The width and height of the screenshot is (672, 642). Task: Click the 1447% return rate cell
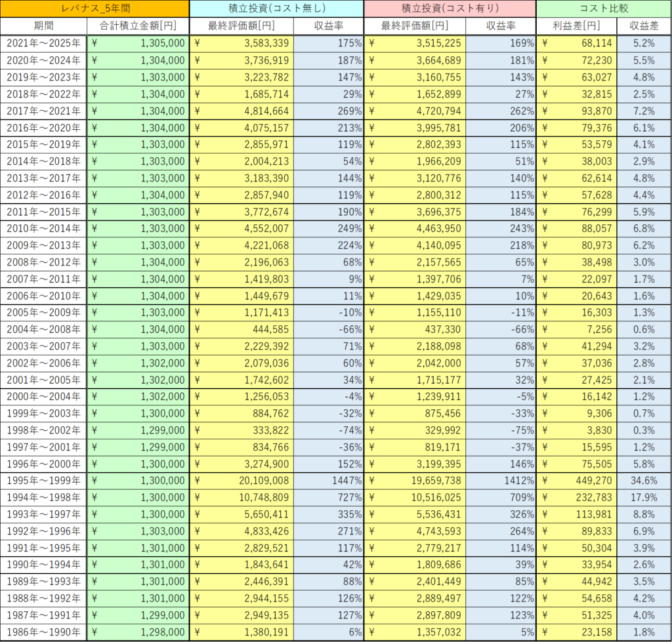pos(328,480)
